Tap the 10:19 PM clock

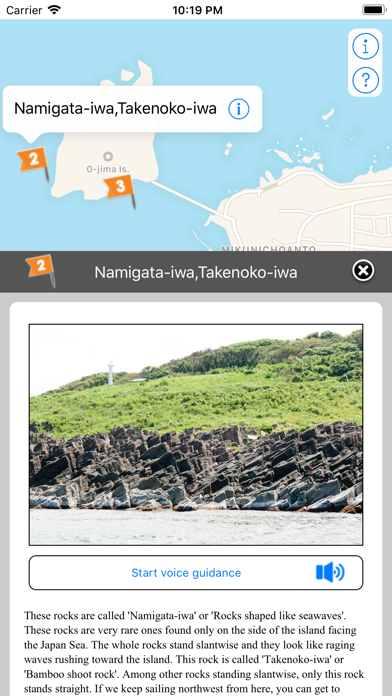pyautogui.click(x=197, y=10)
